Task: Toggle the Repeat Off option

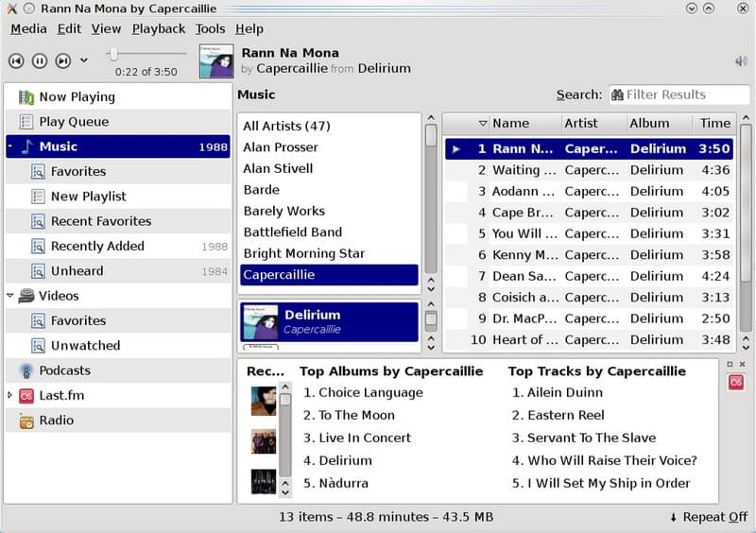Action: point(708,517)
